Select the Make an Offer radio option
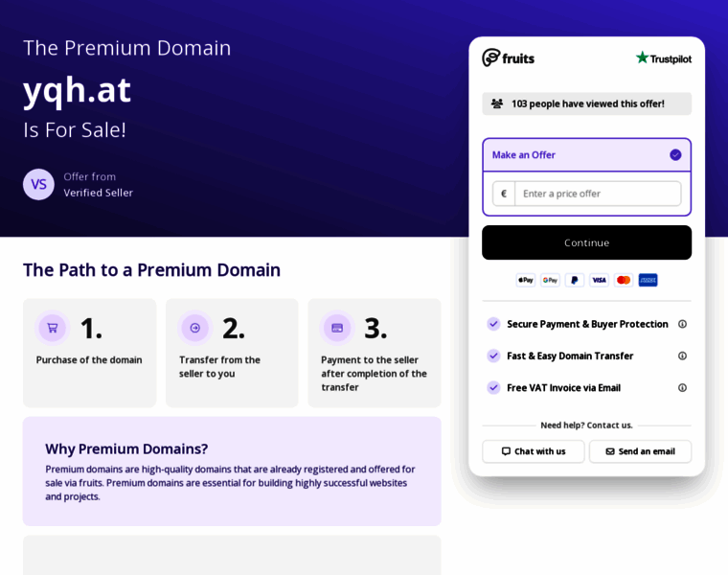 675,154
